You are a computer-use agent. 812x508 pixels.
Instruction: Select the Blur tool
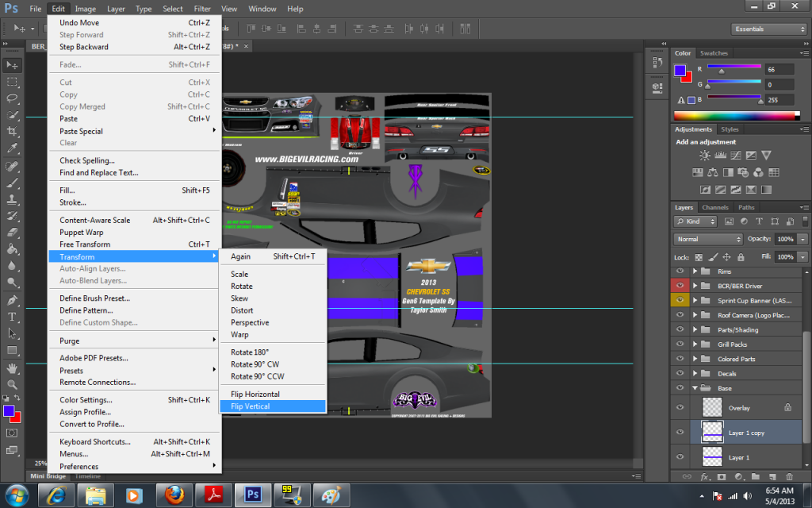click(12, 265)
